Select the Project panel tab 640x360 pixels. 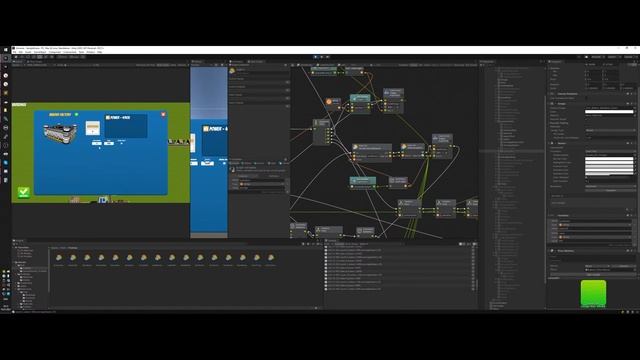coord(19,241)
